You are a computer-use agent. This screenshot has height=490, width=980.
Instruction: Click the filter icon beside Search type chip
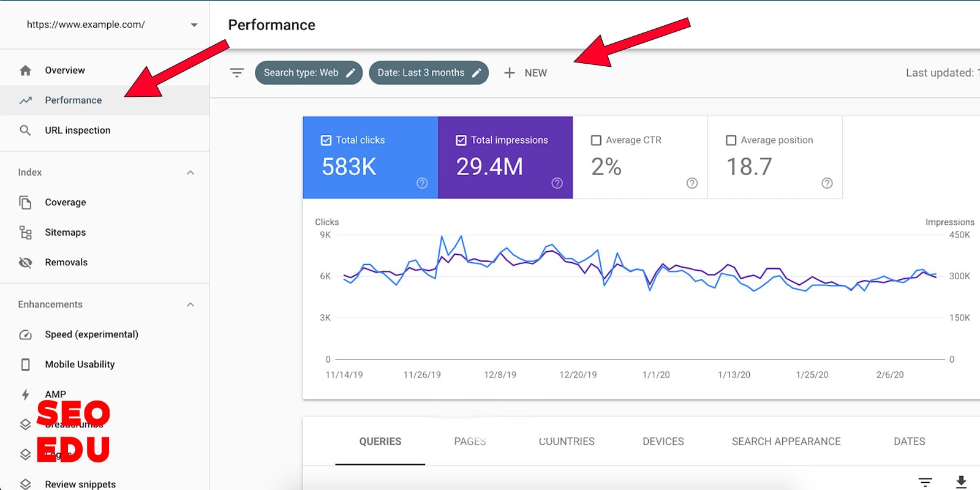pyautogui.click(x=236, y=73)
